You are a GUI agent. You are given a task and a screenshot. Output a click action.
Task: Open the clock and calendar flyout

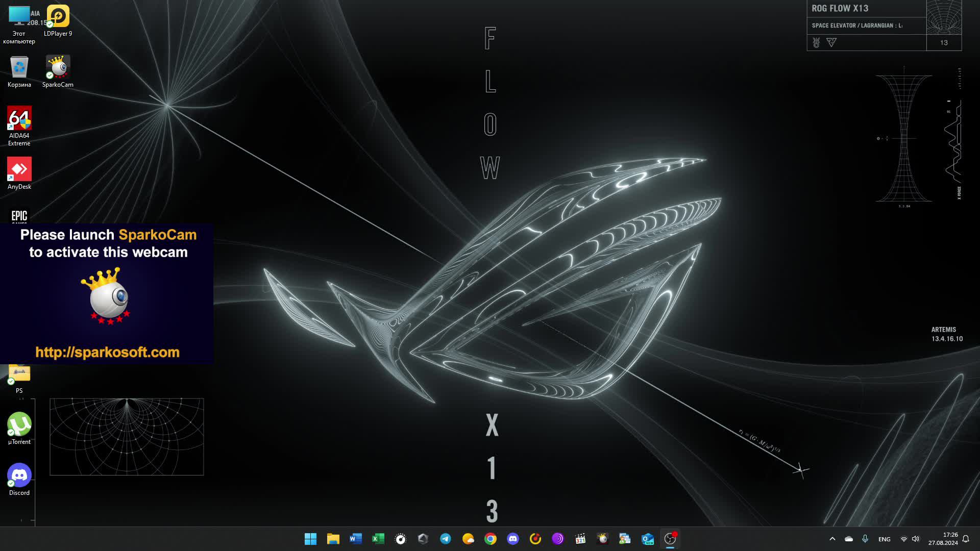click(x=943, y=539)
